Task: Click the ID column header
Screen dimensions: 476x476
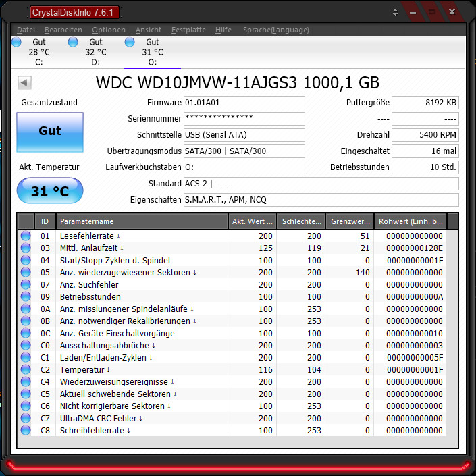Action: [x=45, y=221]
